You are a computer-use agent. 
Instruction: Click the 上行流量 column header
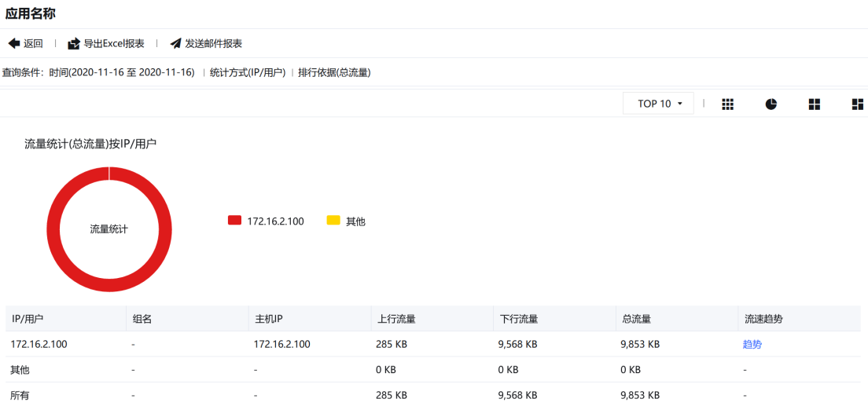tap(396, 319)
